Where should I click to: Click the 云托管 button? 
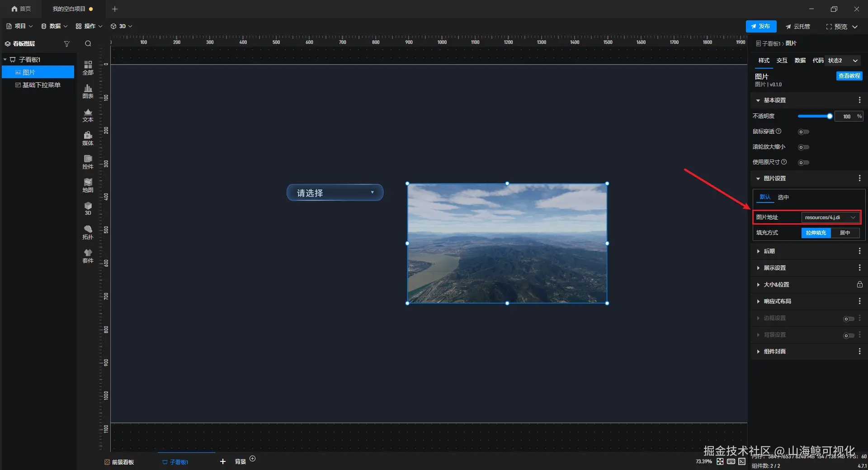[798, 27]
